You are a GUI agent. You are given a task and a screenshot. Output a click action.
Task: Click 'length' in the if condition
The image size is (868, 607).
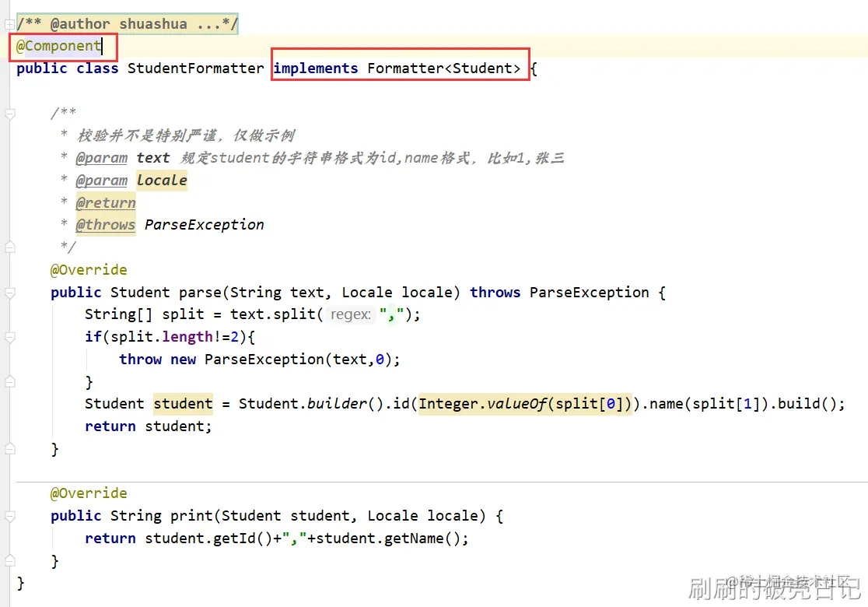coord(187,337)
